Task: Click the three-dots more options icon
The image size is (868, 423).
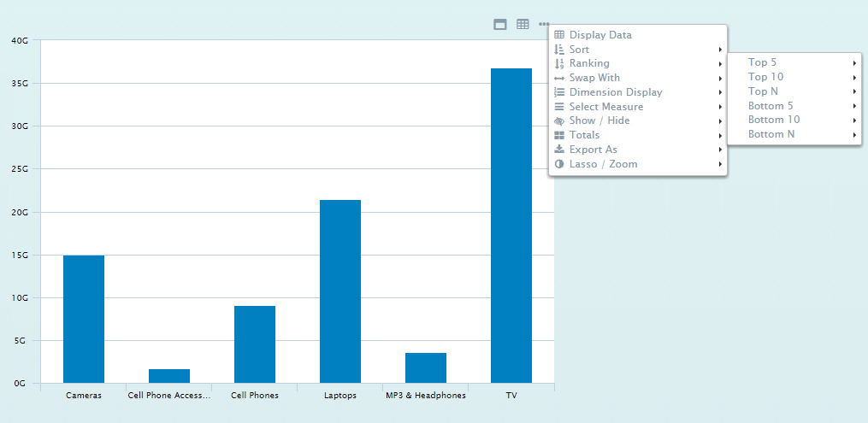Action: [x=544, y=25]
